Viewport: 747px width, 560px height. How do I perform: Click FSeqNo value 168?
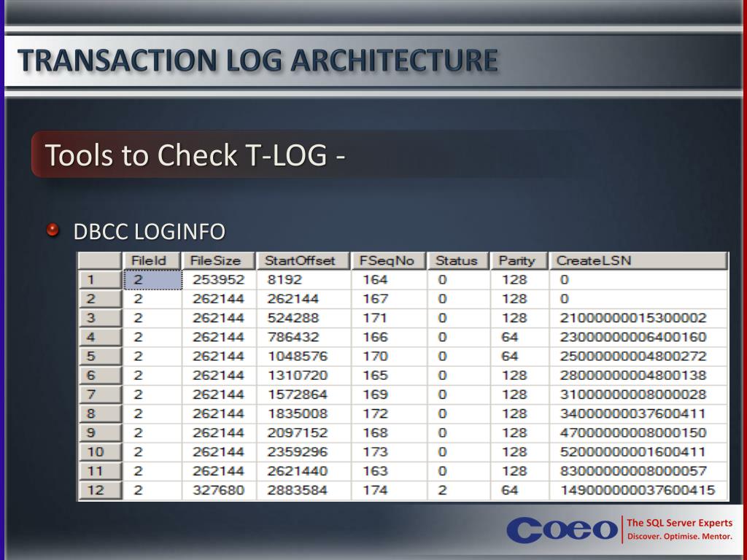point(375,432)
